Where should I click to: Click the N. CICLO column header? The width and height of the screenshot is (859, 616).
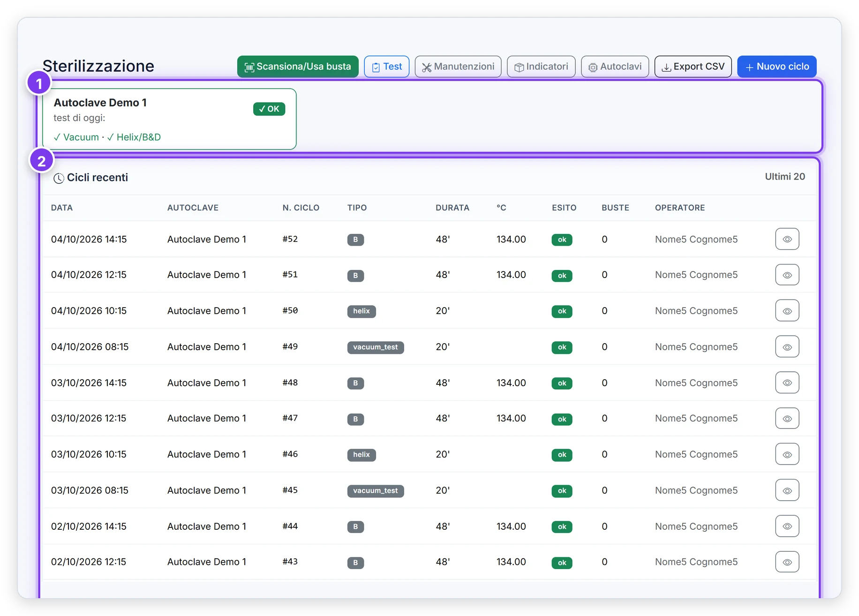pyautogui.click(x=301, y=208)
